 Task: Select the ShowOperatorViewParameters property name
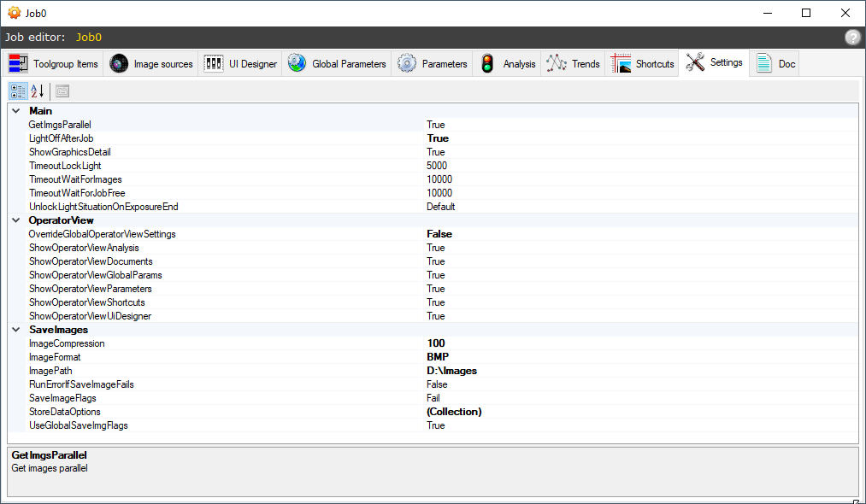coord(91,289)
